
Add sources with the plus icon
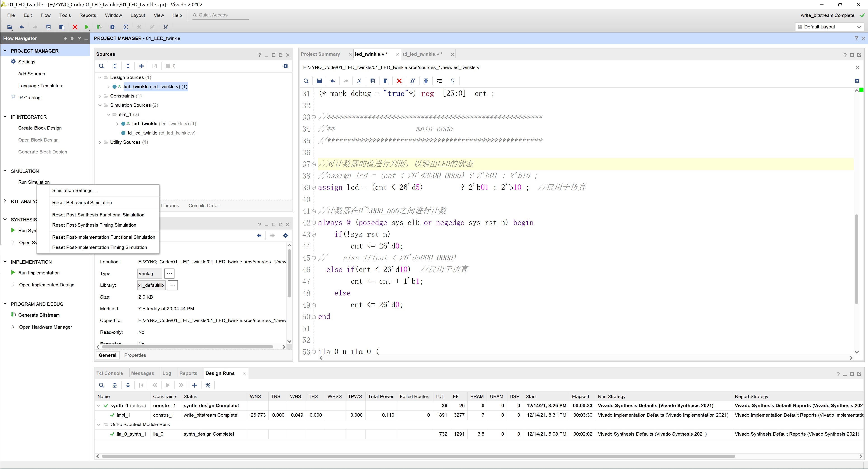(141, 66)
